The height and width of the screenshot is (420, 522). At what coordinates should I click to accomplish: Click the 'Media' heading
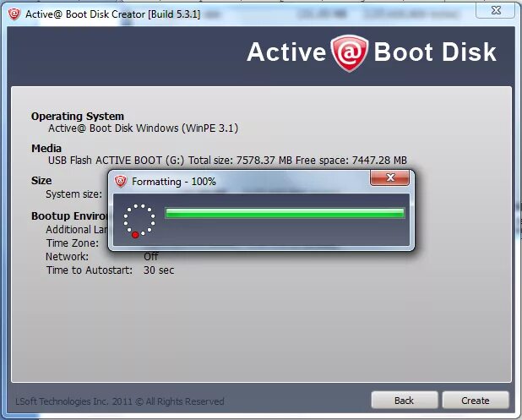pyautogui.click(x=46, y=148)
